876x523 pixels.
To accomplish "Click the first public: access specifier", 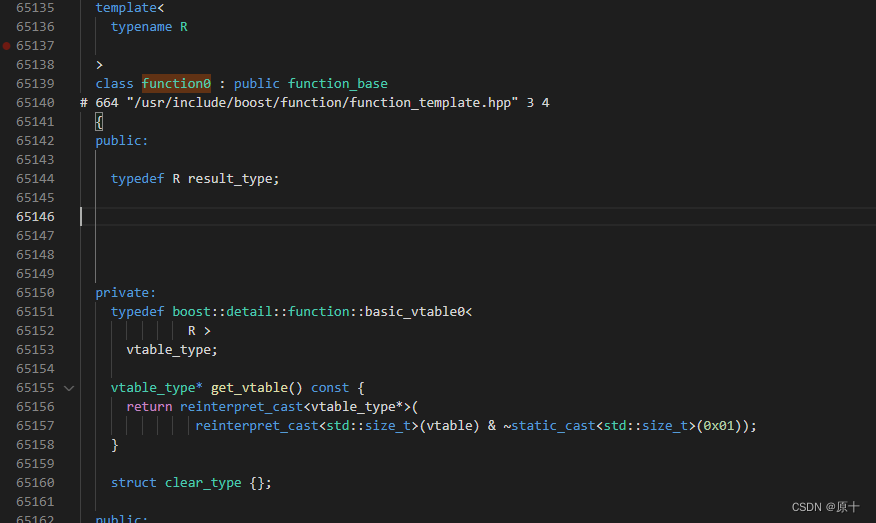I will coord(122,141).
